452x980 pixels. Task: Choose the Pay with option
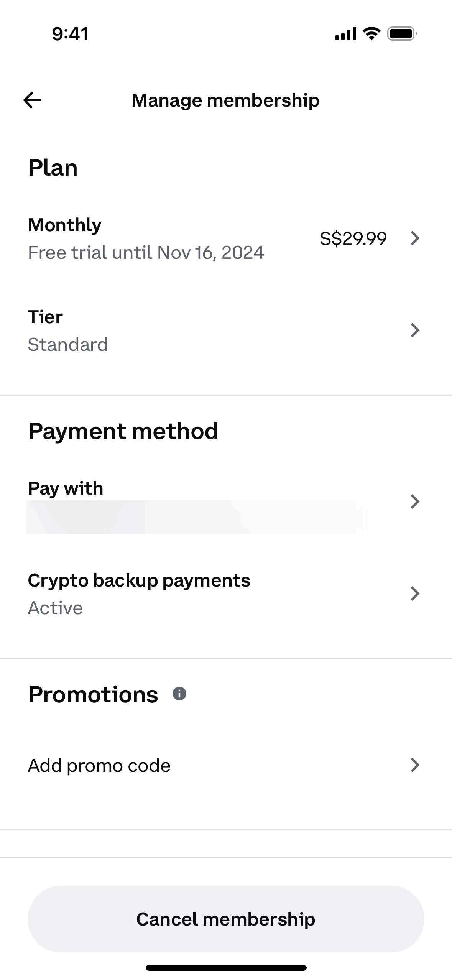coord(66,488)
